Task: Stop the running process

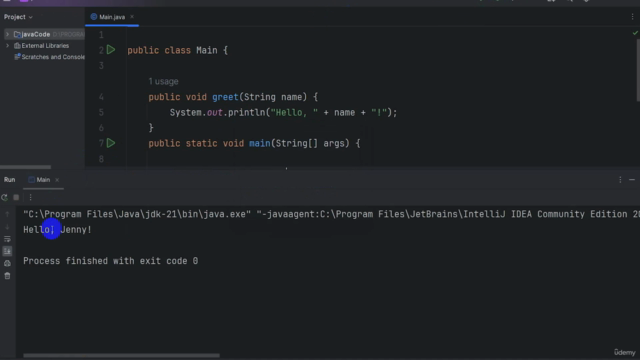Action: tap(16, 198)
